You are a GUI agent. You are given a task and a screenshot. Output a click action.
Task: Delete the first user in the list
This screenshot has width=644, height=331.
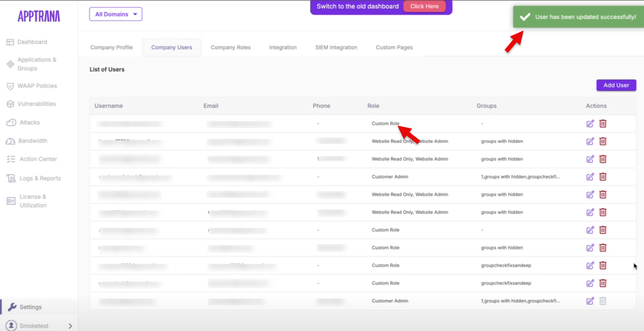point(603,124)
